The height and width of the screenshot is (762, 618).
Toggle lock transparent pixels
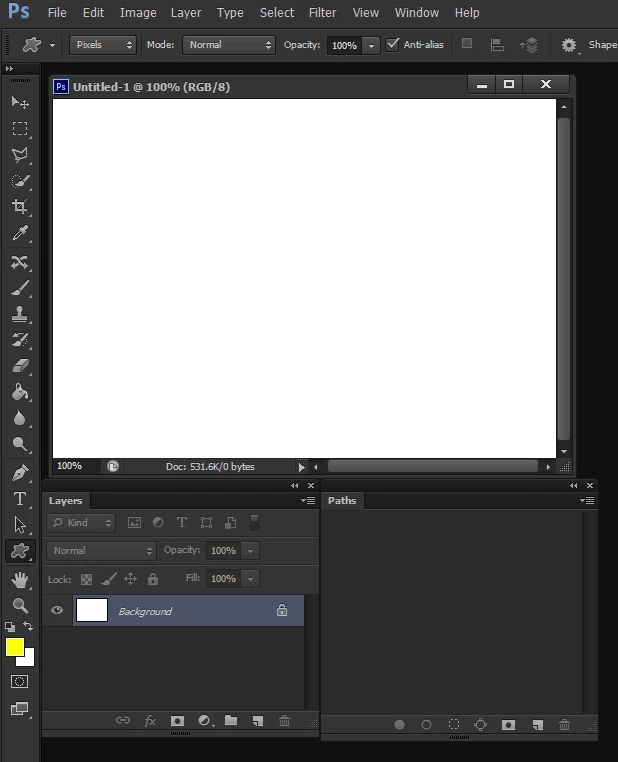(86, 579)
